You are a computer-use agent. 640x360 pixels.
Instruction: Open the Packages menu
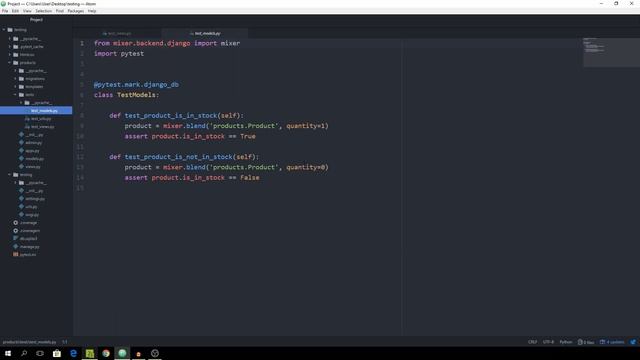[76, 11]
